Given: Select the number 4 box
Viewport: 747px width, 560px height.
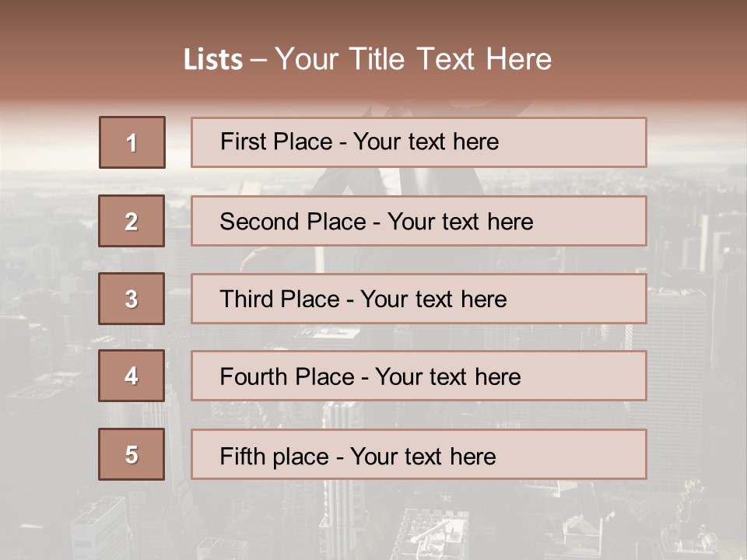Looking at the screenshot, I should coord(132,376).
